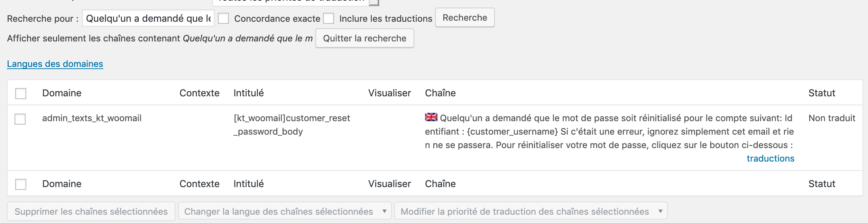Enable the Concordance exacte checkbox
The width and height of the screenshot is (868, 223).
point(223,18)
